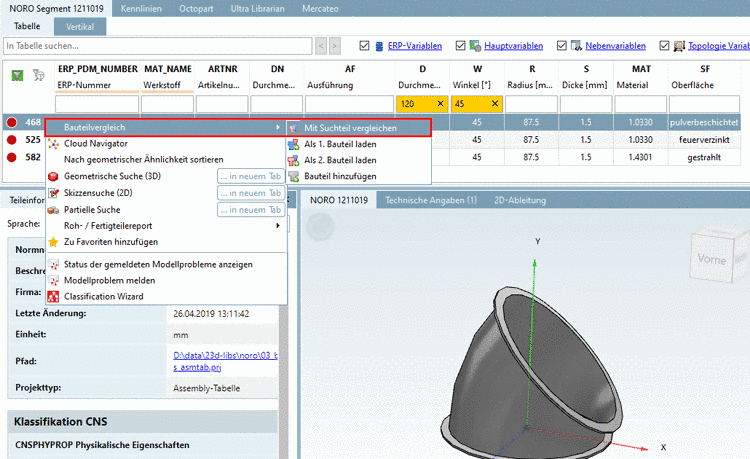Click the Skizzensuche (2D) icon
This screenshot has width=750, height=459.
tap(54, 192)
